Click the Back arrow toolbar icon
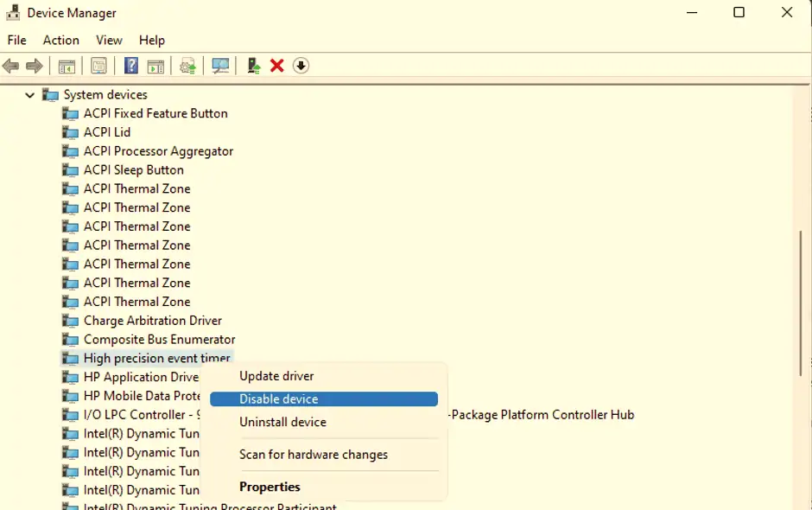Image resolution: width=812 pixels, height=510 pixels. pyautogui.click(x=10, y=66)
